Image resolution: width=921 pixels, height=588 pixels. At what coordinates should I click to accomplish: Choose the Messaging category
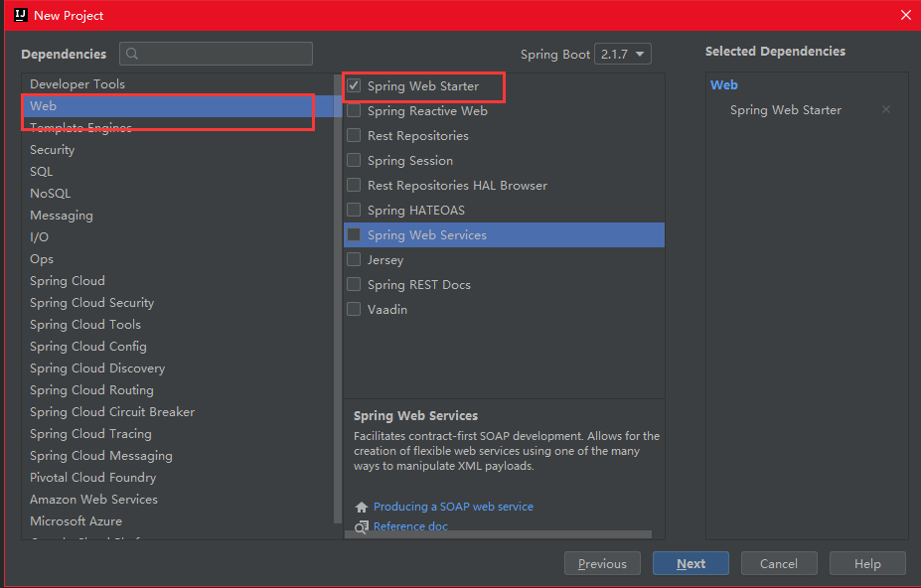pyautogui.click(x=178, y=215)
